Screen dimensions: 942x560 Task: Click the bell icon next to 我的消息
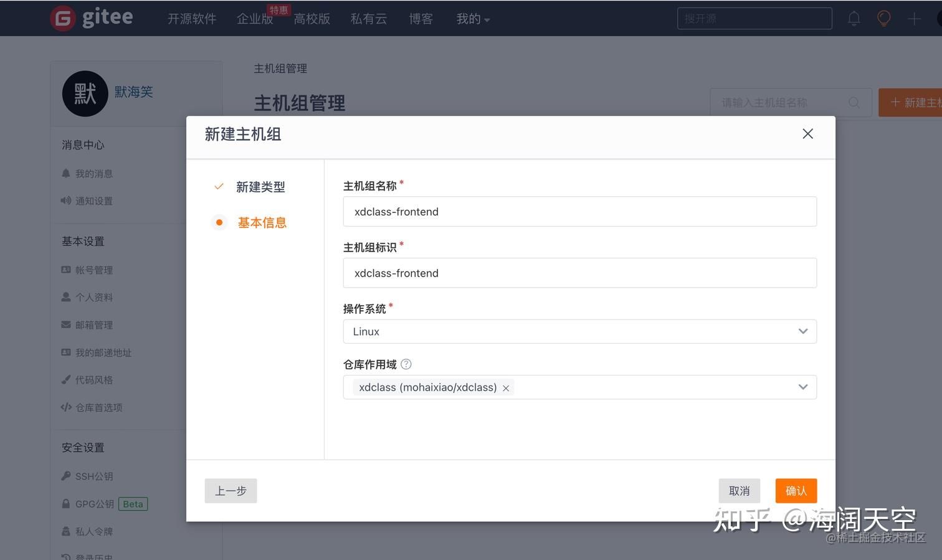[66, 173]
